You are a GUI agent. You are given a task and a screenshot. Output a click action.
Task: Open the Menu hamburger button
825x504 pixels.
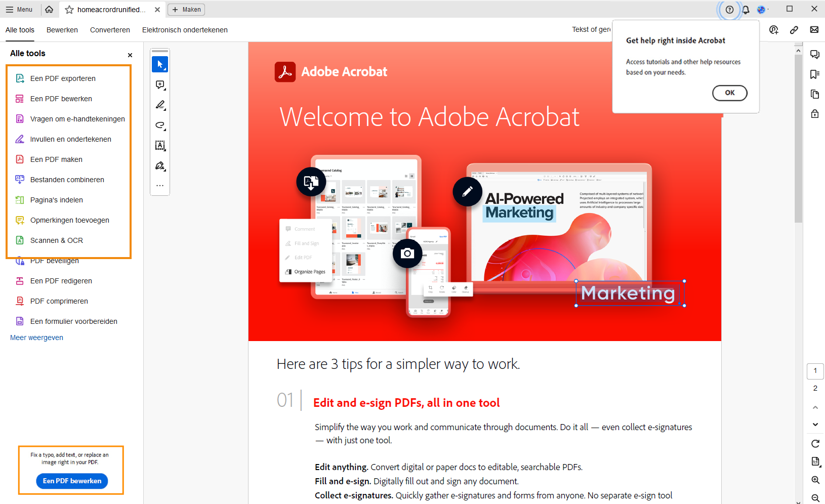(x=19, y=10)
